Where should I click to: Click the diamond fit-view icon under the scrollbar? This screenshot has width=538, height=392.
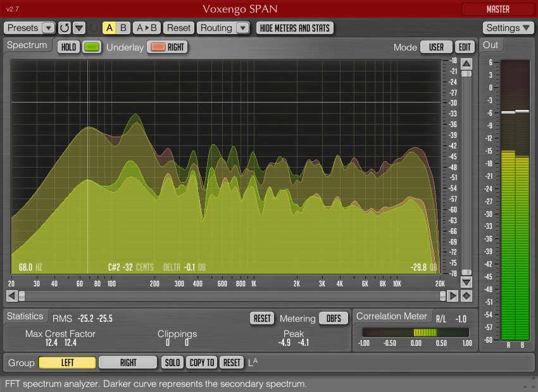[x=465, y=296]
